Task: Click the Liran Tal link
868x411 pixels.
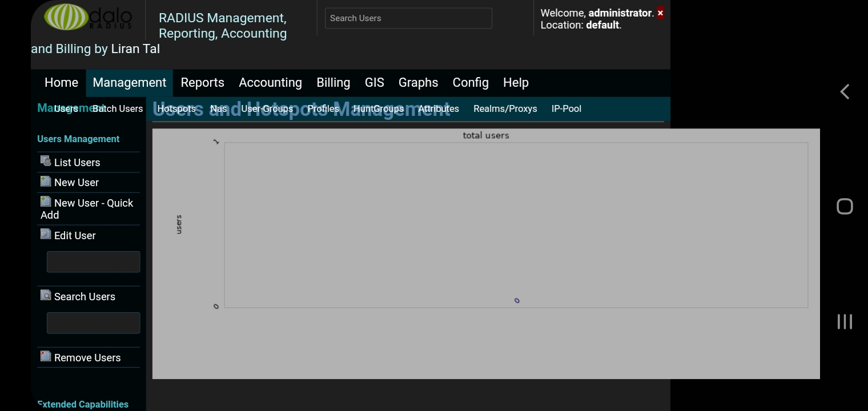Action: [135, 49]
